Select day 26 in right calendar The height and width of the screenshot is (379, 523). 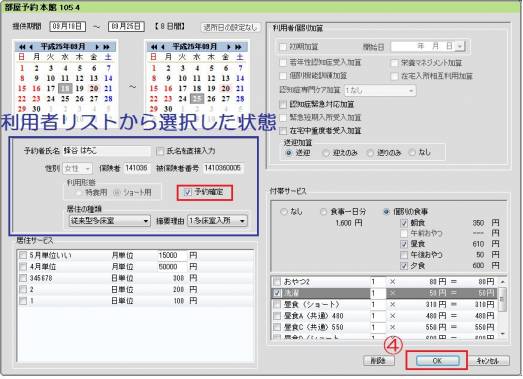(x=211, y=99)
